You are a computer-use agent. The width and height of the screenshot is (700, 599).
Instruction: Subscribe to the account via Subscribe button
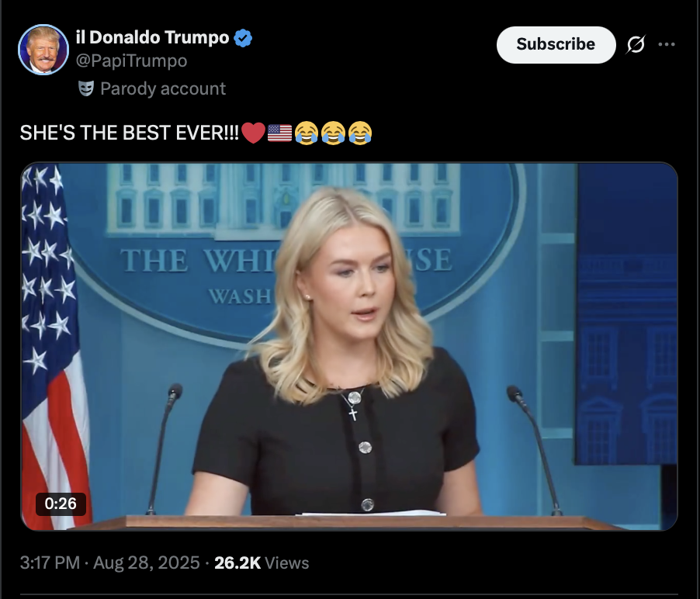pyautogui.click(x=556, y=45)
